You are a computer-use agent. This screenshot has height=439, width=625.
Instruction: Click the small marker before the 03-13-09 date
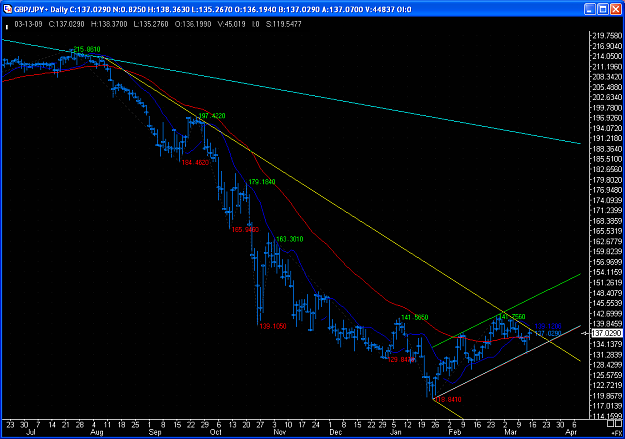(x=7, y=27)
